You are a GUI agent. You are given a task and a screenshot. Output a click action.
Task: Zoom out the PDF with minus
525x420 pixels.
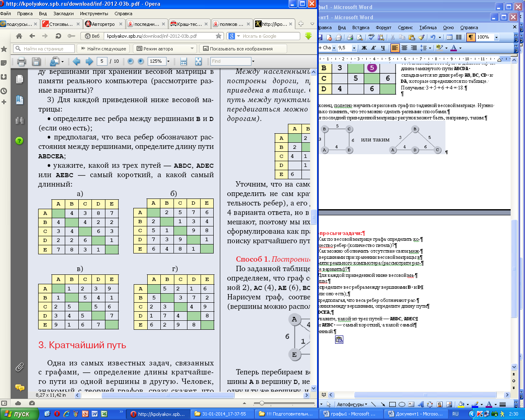tap(130, 61)
